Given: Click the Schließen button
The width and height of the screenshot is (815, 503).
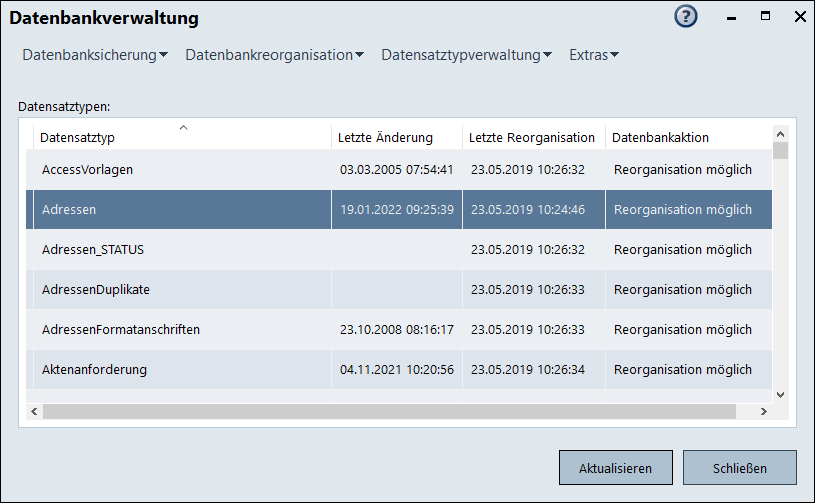Looking at the screenshot, I should [739, 468].
